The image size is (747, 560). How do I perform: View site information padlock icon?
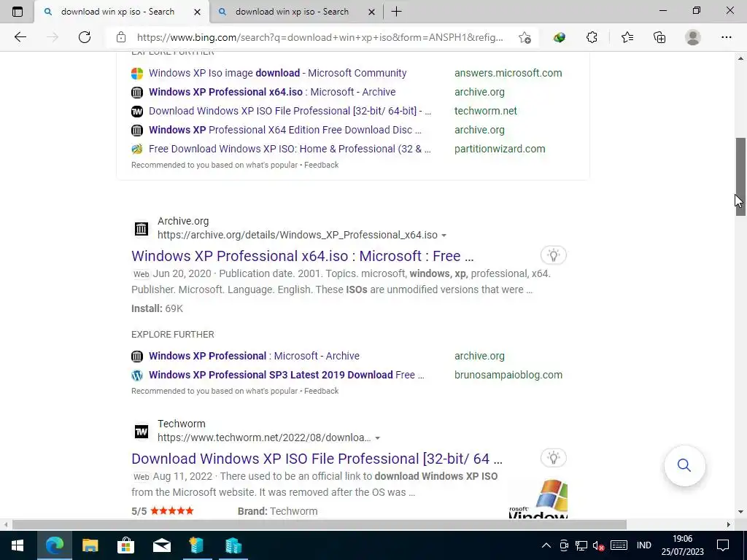[121, 37]
